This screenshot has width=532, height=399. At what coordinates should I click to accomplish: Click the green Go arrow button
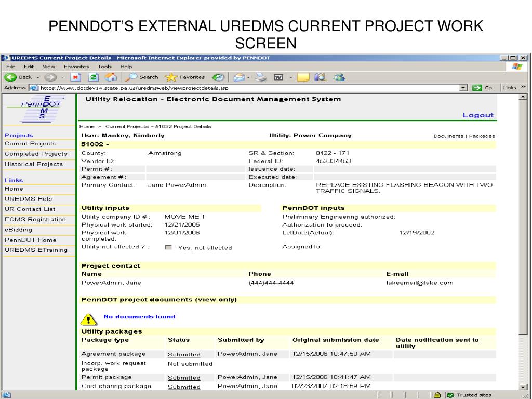pyautogui.click(x=477, y=88)
